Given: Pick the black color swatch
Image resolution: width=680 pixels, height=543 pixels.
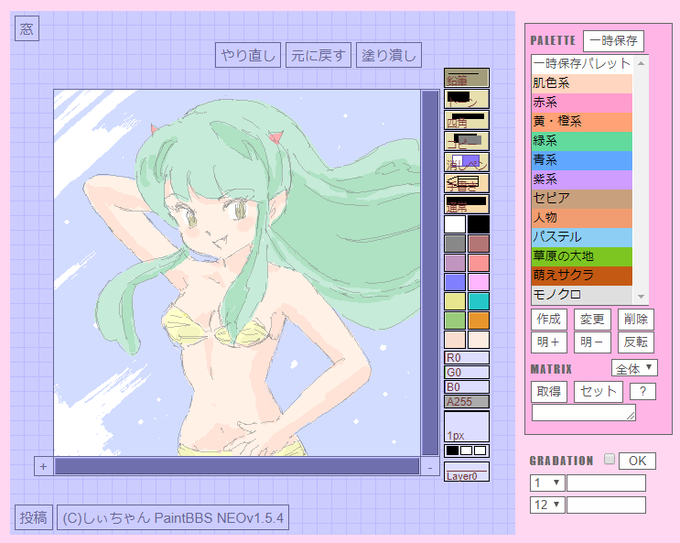Looking at the screenshot, I should pos(478,225).
